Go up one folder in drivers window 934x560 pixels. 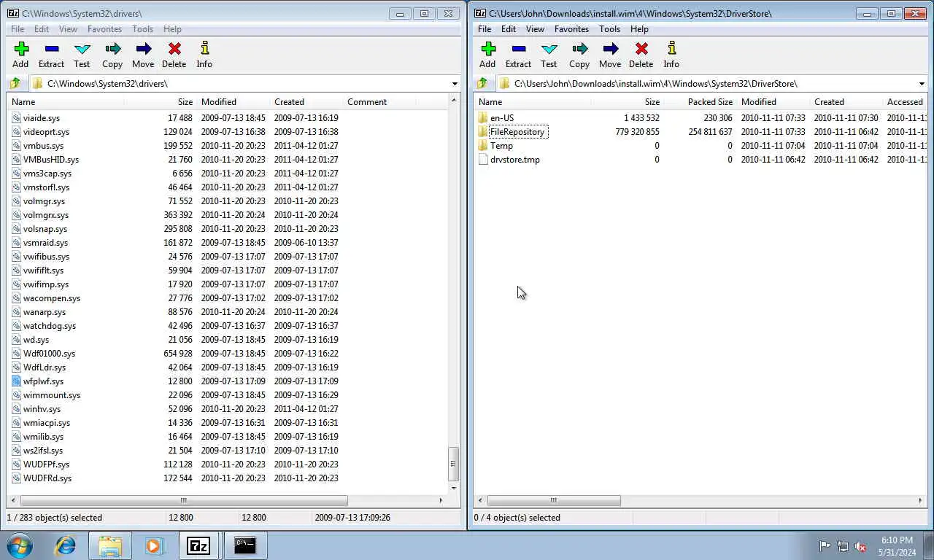point(15,83)
